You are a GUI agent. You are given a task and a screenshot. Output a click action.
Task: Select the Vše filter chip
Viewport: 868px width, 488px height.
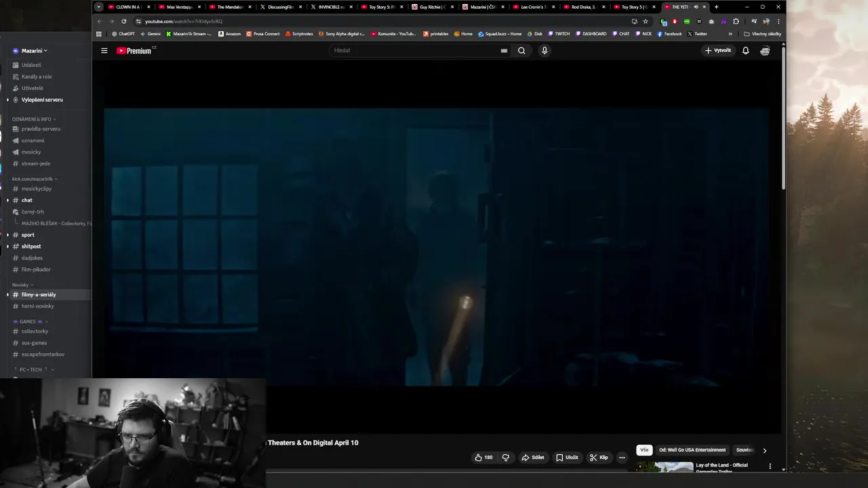click(x=644, y=450)
